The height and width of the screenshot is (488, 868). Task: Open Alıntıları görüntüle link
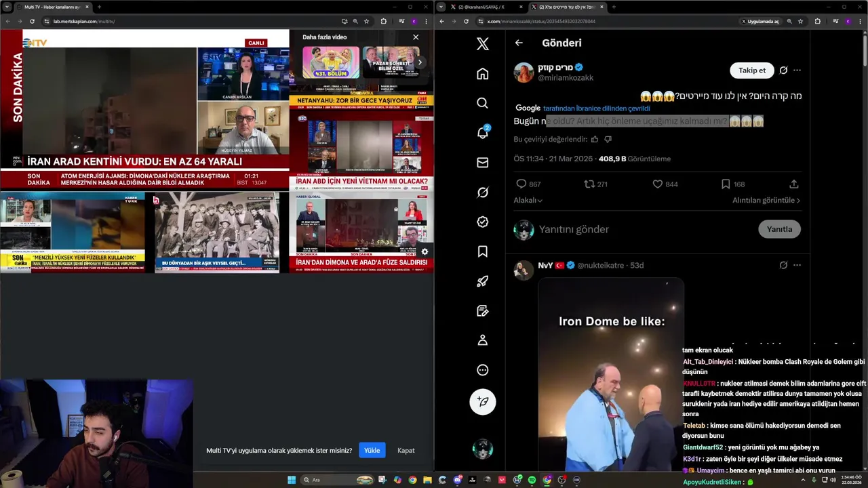coord(766,201)
